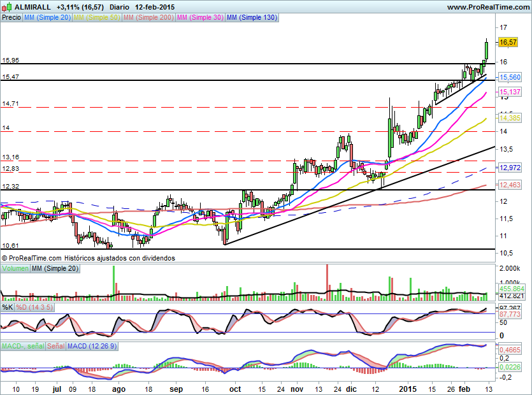Screen dimensions: 532x395
Task: Select the MM (Simple 20) price legend
Action: [x=47, y=18]
